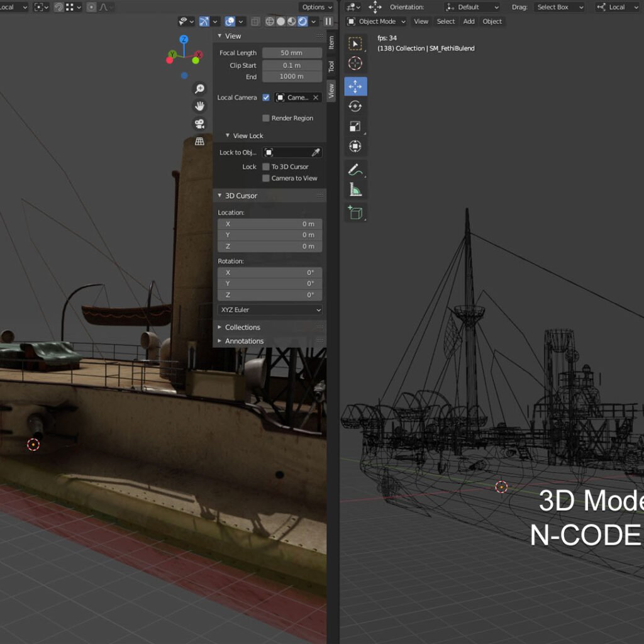
Task: Click the Options button
Action: point(316,7)
